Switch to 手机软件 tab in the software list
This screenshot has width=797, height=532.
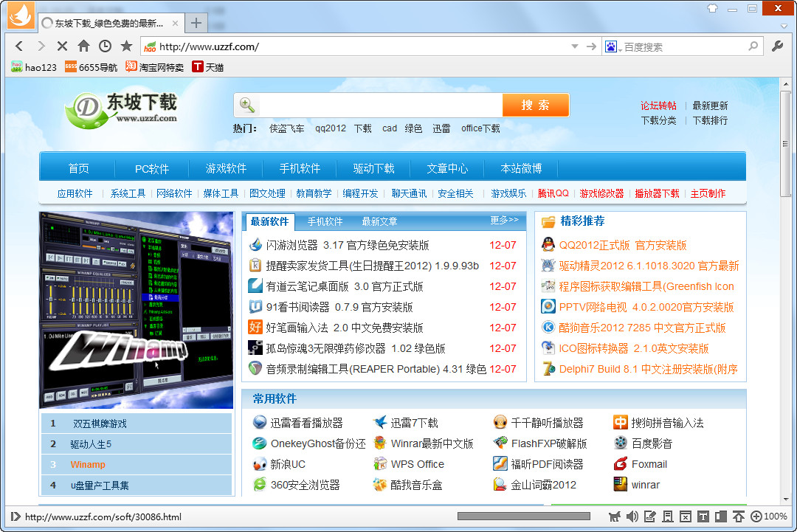[325, 221]
